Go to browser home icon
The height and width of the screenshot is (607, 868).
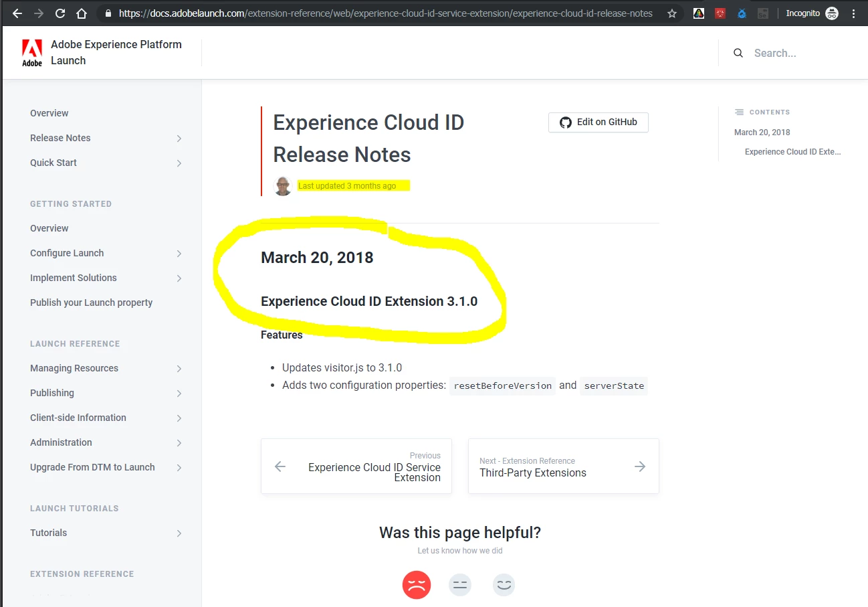[x=82, y=13]
